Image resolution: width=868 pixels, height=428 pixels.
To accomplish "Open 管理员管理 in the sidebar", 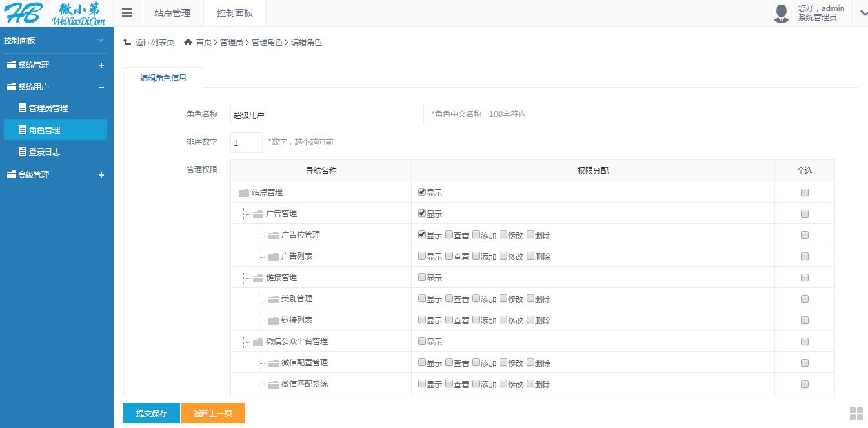I will [x=56, y=108].
